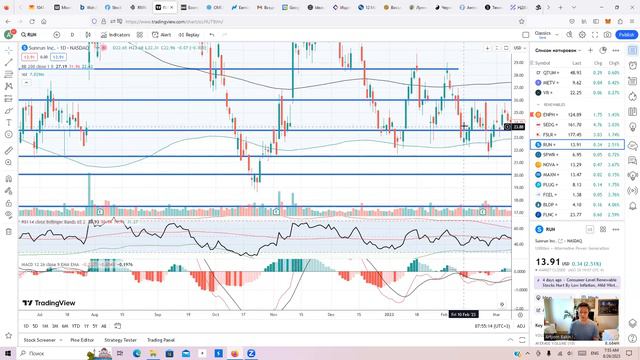
Task: Click the favorites star in left toolbar
Action: pos(9,336)
